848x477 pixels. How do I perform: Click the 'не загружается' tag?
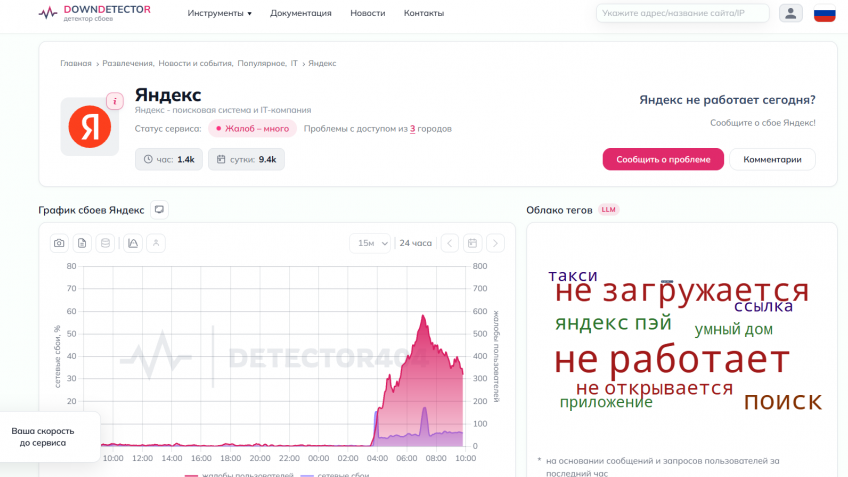(681, 291)
